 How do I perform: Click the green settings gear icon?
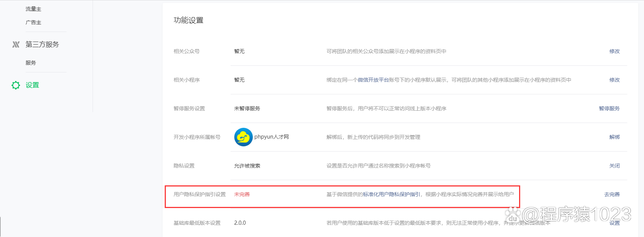coord(16,85)
